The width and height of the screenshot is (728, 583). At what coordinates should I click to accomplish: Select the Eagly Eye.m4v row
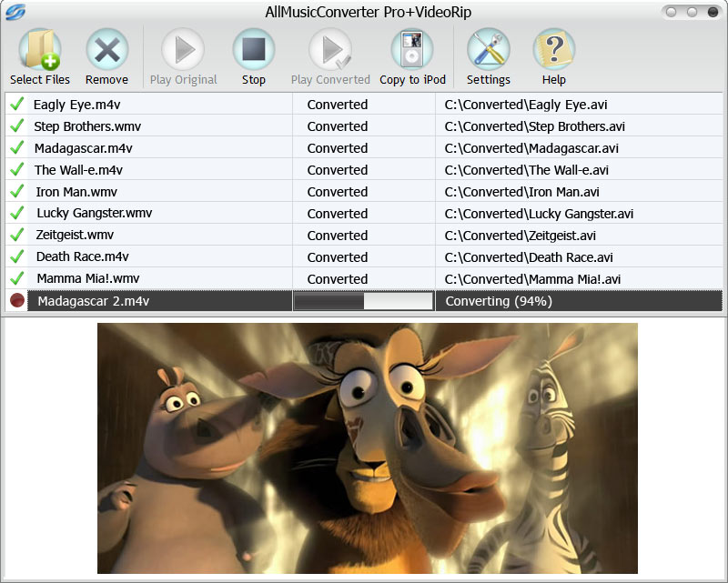[x=77, y=105]
